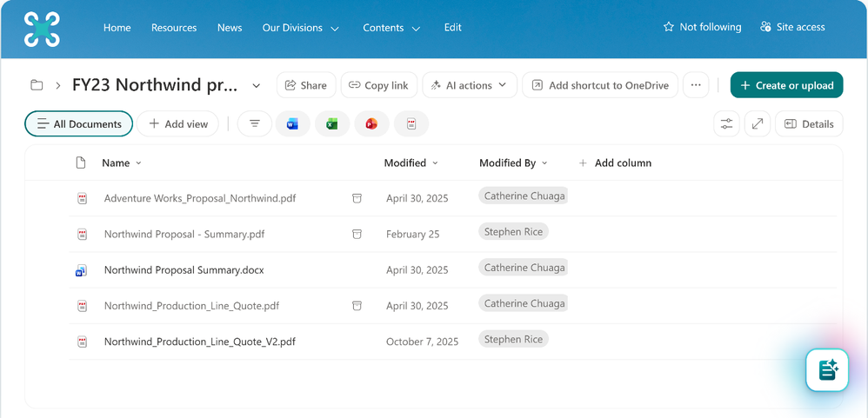
Task: Click archive icon on Proposal - Summary.pdf row
Action: pyautogui.click(x=357, y=234)
